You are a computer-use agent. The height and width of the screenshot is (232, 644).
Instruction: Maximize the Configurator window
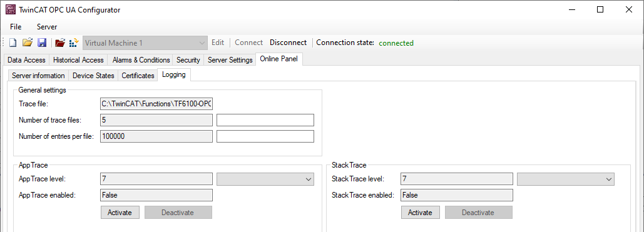(600, 10)
